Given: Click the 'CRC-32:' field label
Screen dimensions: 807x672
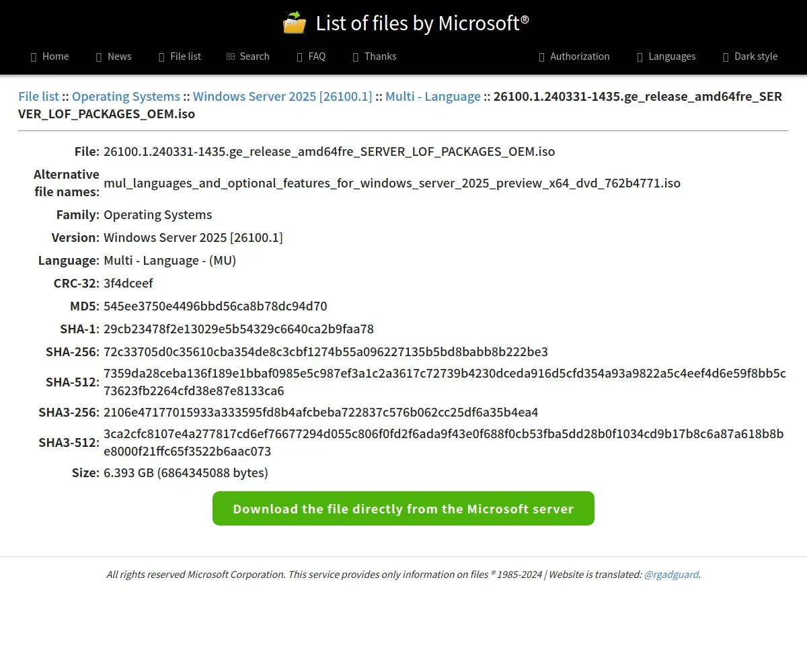Looking at the screenshot, I should [77, 283].
